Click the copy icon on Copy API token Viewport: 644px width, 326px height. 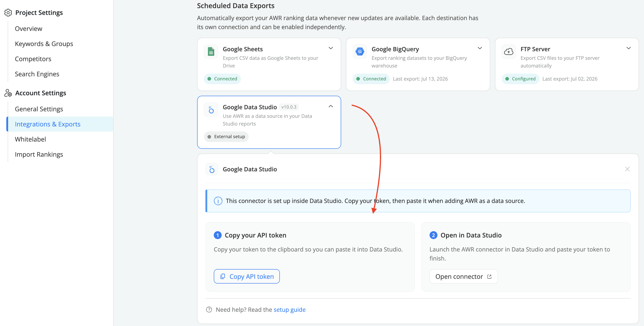click(223, 276)
